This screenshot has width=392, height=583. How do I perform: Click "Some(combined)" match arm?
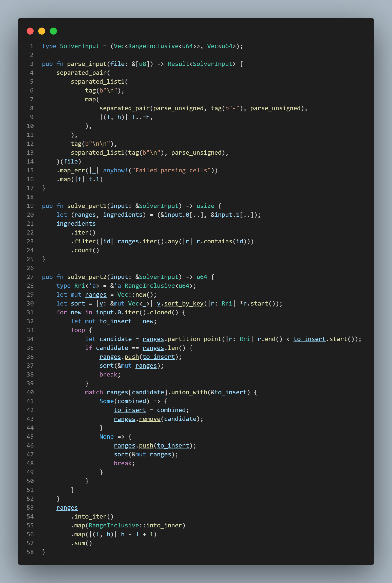[125, 401]
